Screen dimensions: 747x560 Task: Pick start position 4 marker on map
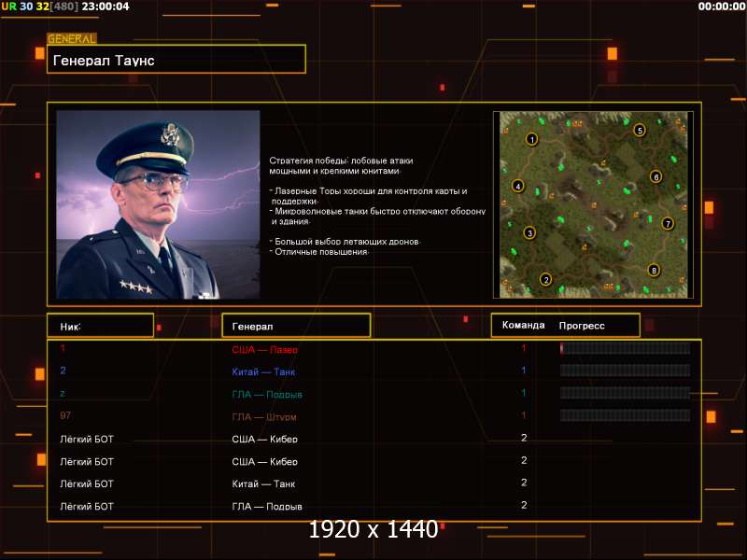pyautogui.click(x=518, y=186)
